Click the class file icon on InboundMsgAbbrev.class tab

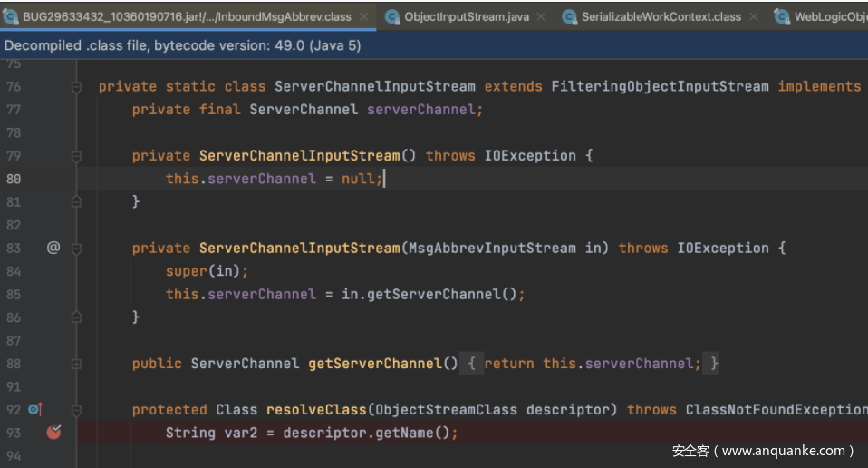11,16
